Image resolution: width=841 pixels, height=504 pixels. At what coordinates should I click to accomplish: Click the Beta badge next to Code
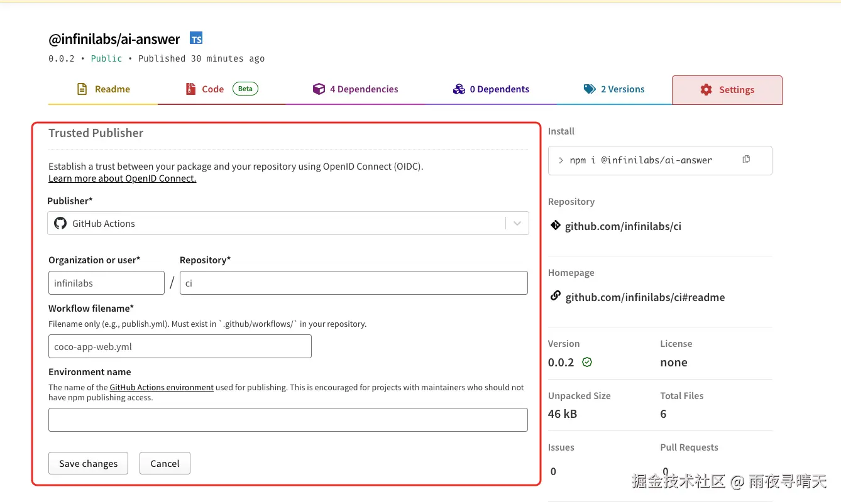click(245, 89)
